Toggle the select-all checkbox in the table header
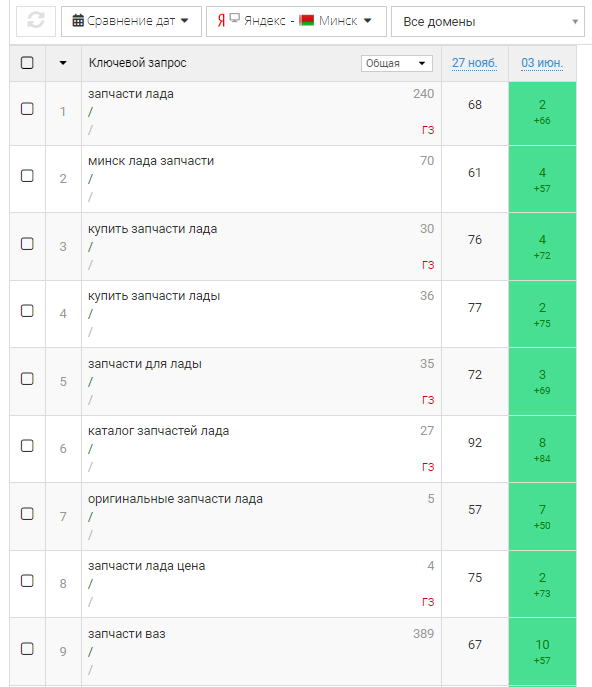The height and width of the screenshot is (687, 592). click(27, 63)
